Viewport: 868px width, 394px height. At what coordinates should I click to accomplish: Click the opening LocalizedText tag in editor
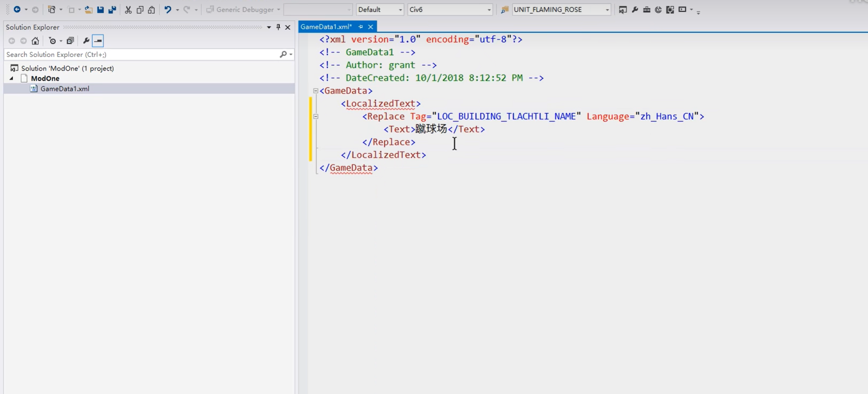coord(380,103)
